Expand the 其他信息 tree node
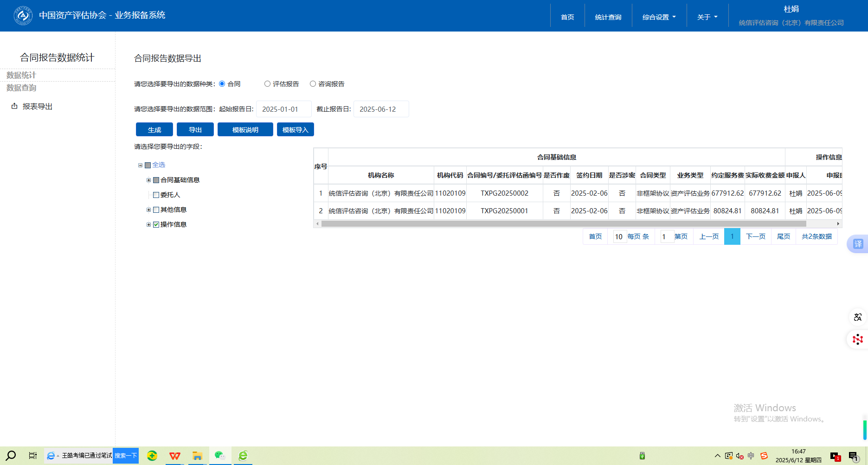The height and width of the screenshot is (465, 868). pyautogui.click(x=148, y=210)
